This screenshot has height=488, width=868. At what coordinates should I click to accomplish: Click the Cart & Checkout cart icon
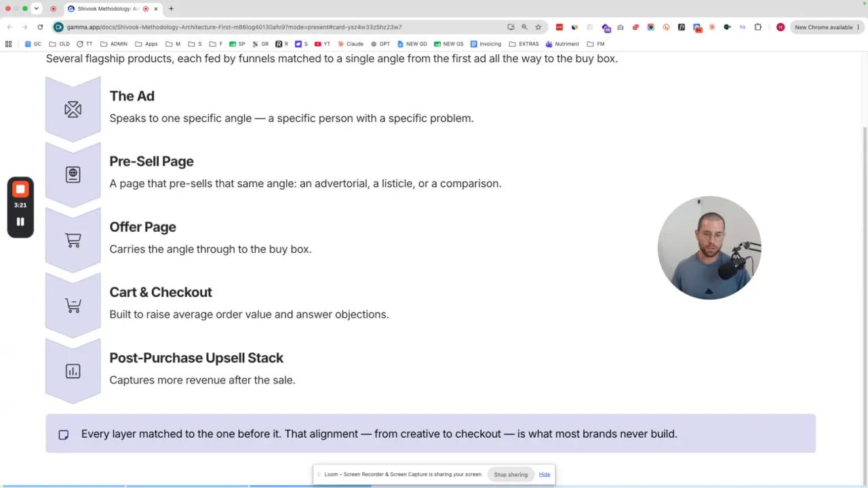pos(73,306)
